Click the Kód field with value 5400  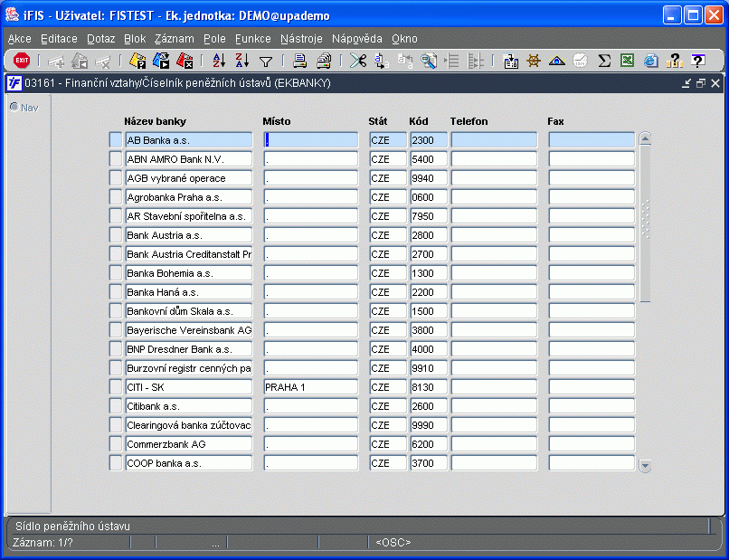click(x=429, y=159)
